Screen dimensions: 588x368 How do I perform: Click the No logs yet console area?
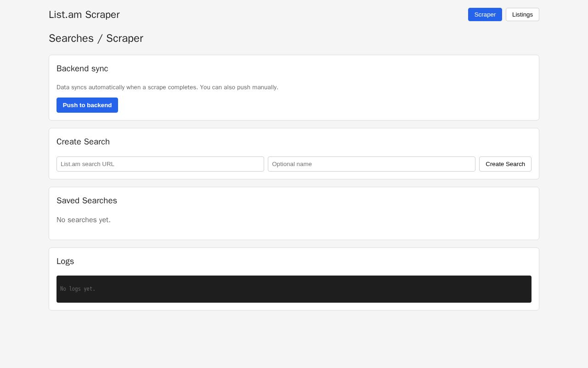(x=294, y=289)
